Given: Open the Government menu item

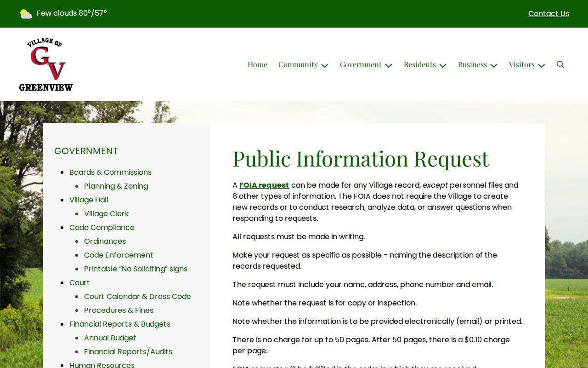Looking at the screenshot, I should pyautogui.click(x=361, y=64).
